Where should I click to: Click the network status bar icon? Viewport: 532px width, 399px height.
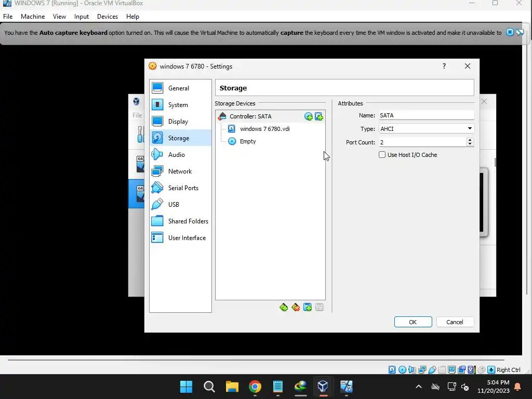[422, 370]
